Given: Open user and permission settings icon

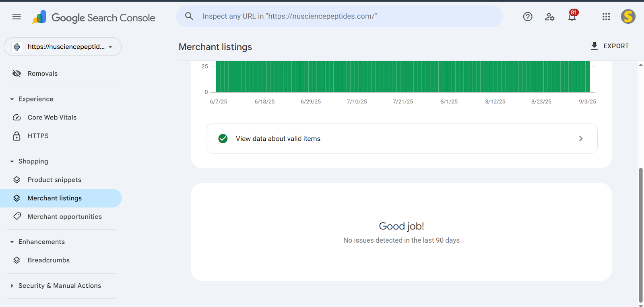Looking at the screenshot, I should point(550,16).
